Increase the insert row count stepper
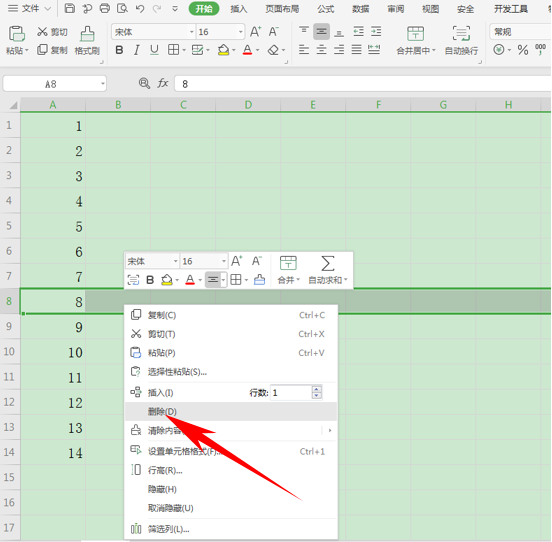Screen dimensions: 552x542 coord(316,389)
